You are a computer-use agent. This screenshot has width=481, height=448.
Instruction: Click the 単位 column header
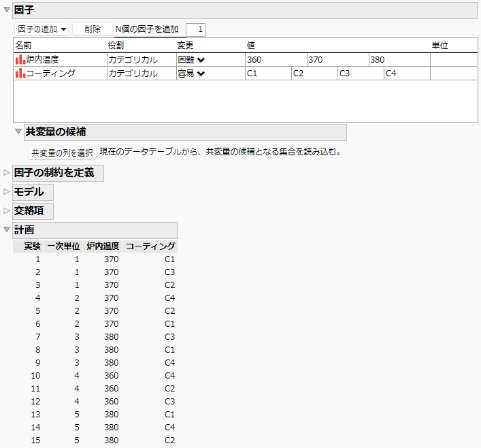440,46
